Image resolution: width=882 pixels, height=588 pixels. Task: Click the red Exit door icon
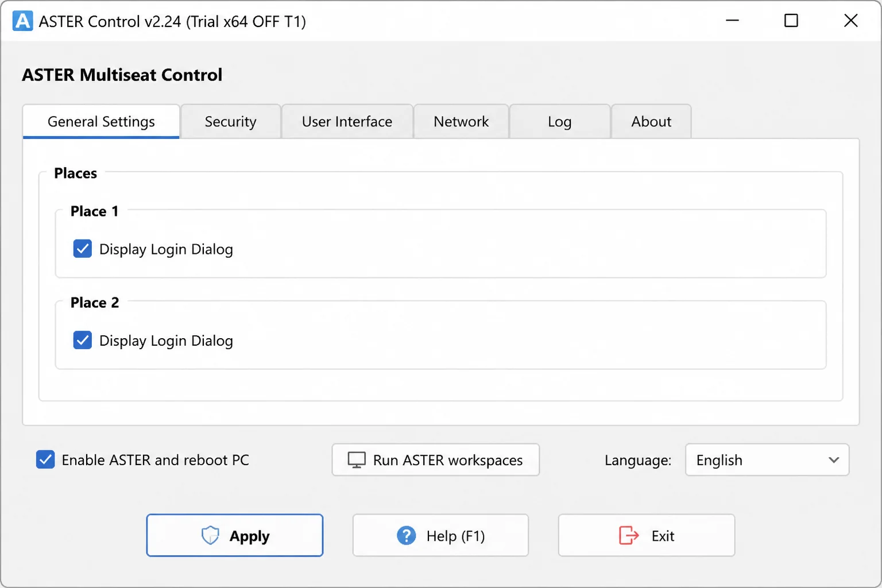point(629,535)
